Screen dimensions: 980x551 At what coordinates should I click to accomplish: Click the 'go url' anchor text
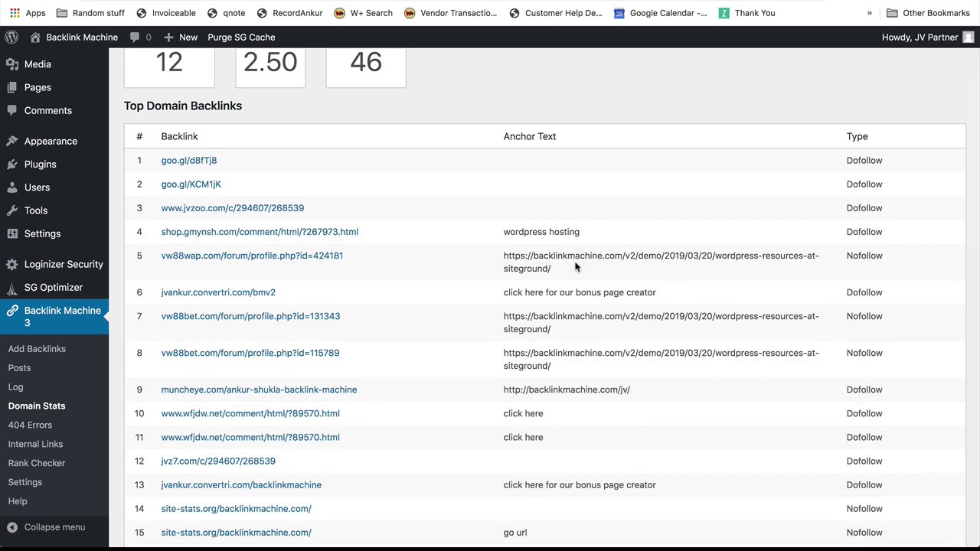[515, 533]
